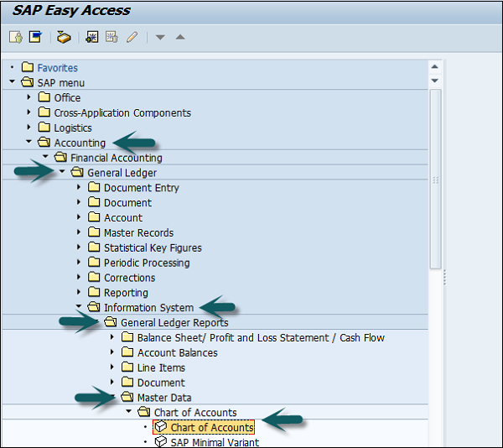Click the SAP menu toolbar icon

click(35, 37)
